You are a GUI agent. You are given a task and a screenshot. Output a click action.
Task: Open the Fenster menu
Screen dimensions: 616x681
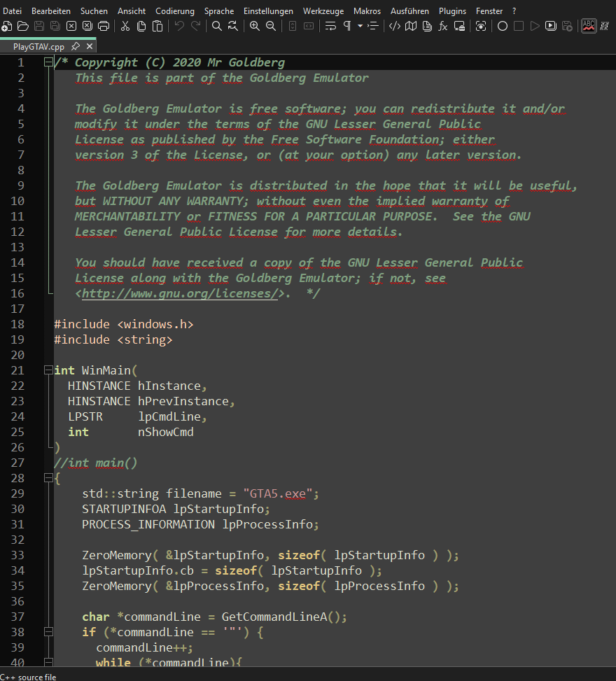point(489,11)
